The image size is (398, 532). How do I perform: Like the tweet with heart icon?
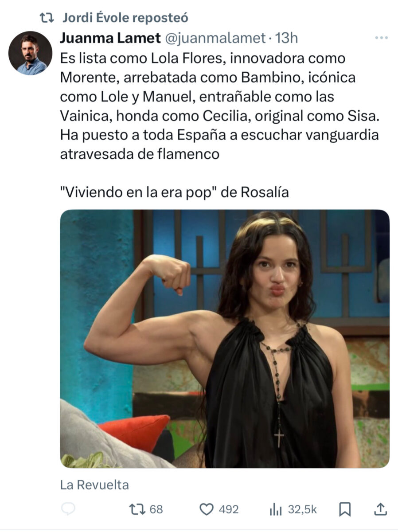coord(206,509)
